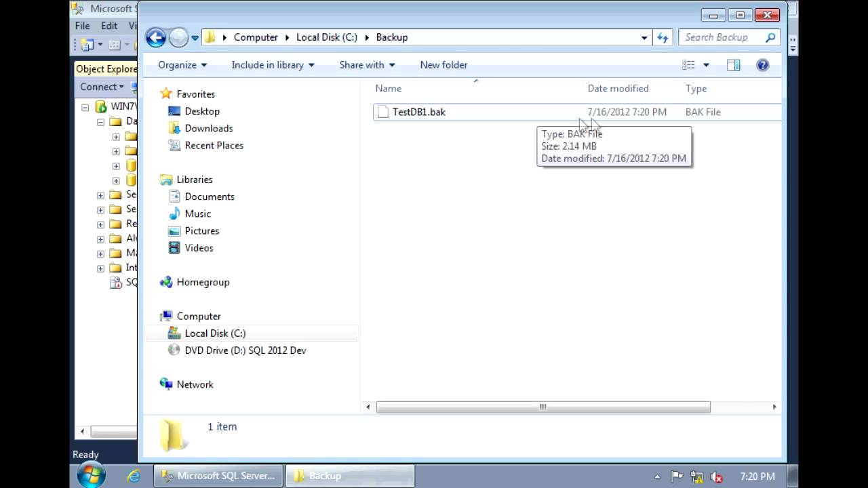
Task: Select Local Disk (C:) in the address breadcrumb
Action: [x=326, y=37]
